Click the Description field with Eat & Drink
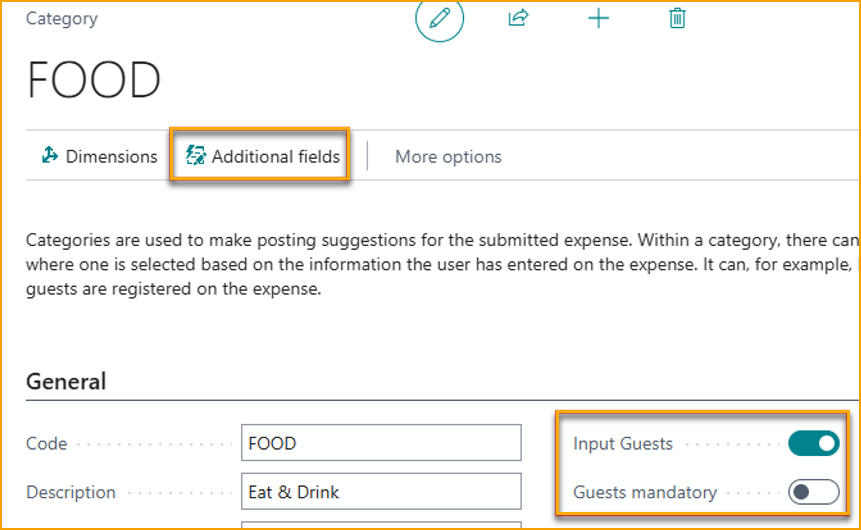The width and height of the screenshot is (861, 530). coord(381,492)
